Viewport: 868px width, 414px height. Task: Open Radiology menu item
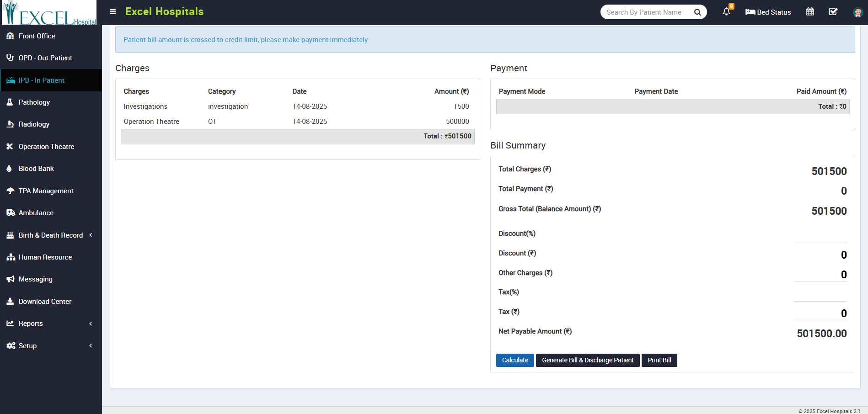click(x=34, y=124)
